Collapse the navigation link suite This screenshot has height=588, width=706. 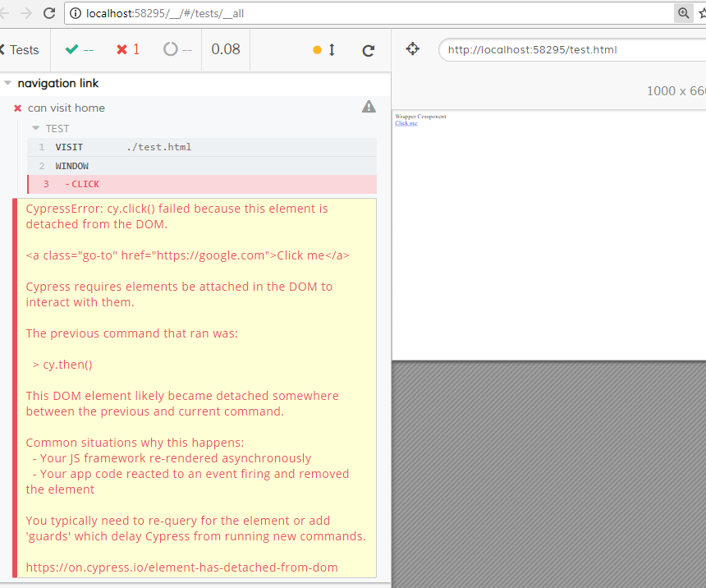point(7,83)
